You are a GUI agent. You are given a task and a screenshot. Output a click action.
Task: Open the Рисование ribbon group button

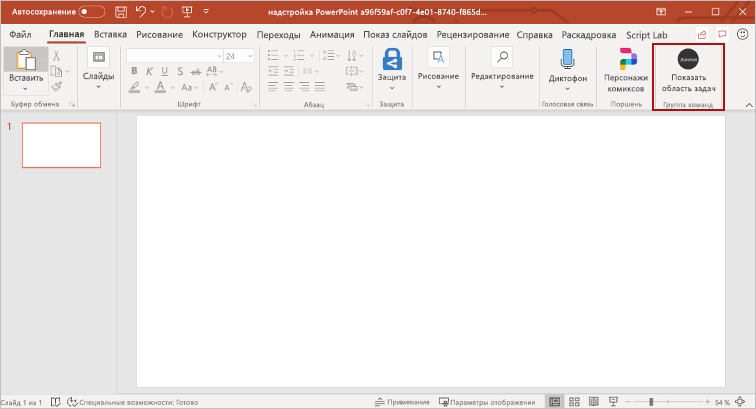[x=438, y=68]
